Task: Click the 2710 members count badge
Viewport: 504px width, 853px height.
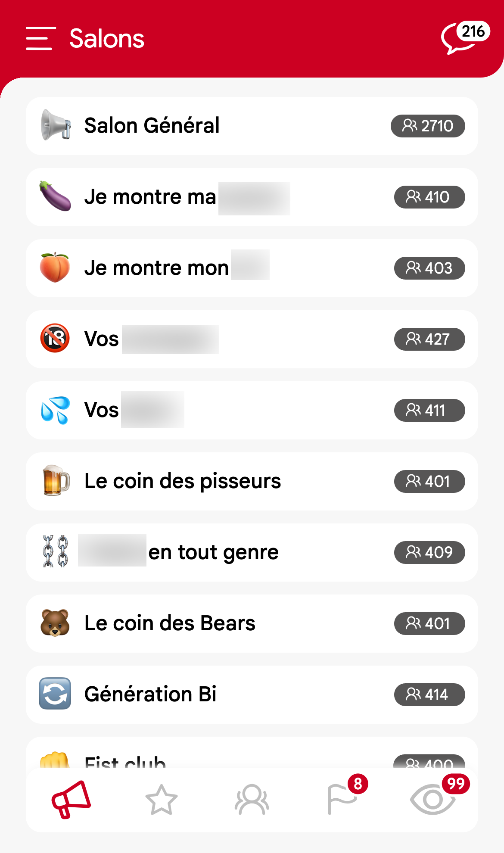Action: point(428,126)
